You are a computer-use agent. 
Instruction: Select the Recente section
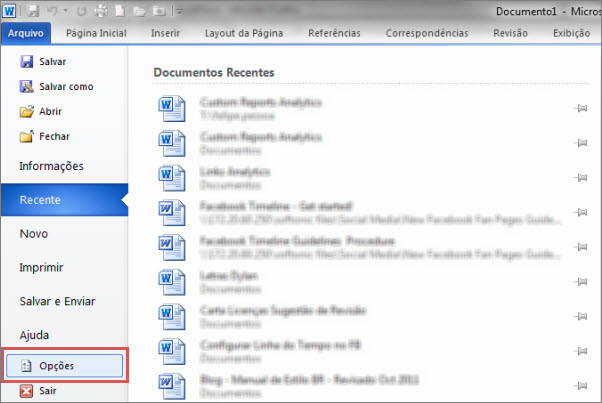pyautogui.click(x=64, y=200)
